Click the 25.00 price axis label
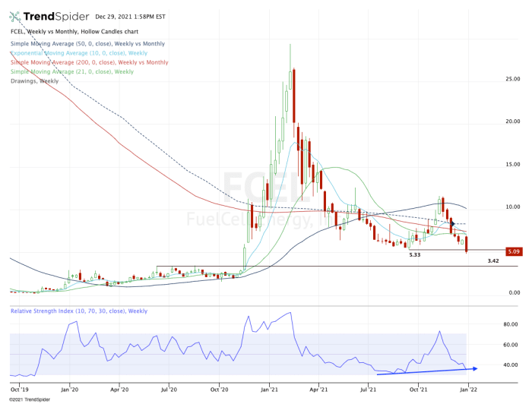The width and height of the screenshot is (532, 404). [513, 79]
